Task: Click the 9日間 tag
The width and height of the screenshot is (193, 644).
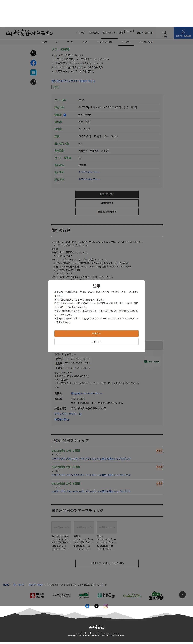Action: 55,87
